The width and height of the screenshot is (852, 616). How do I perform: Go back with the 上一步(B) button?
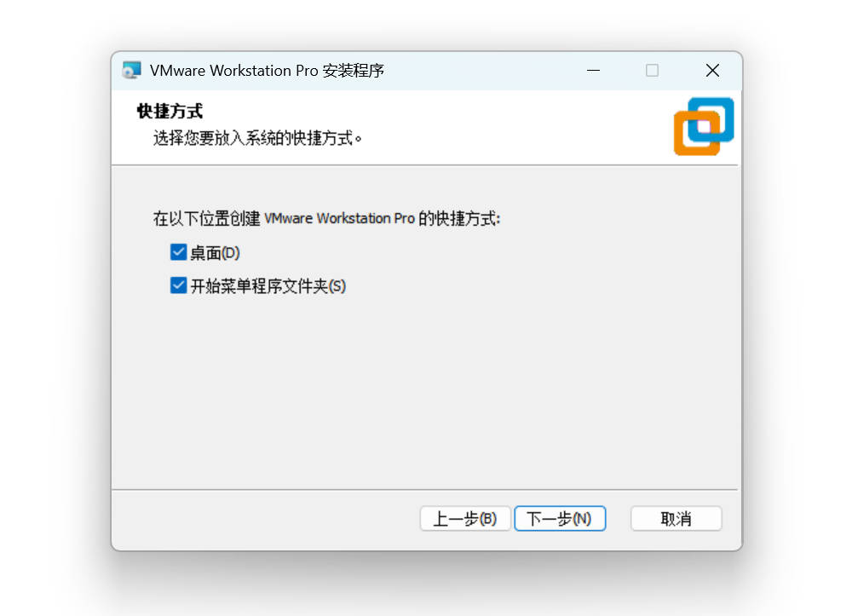click(465, 519)
